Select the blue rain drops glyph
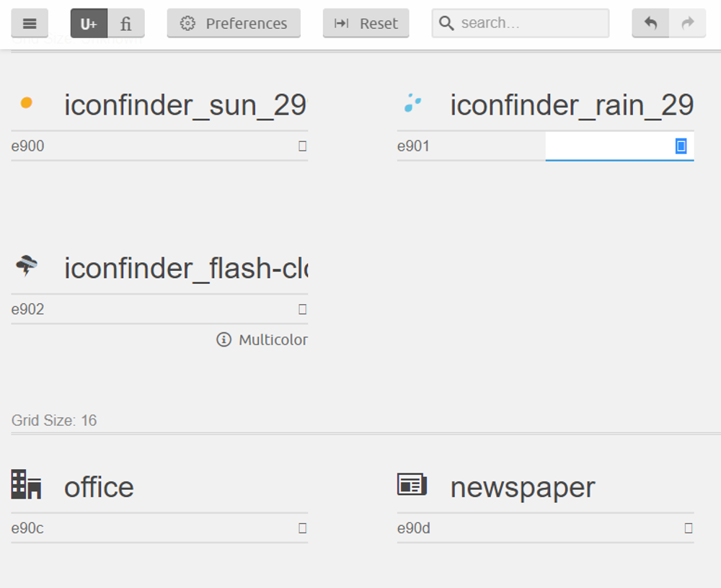Viewport: 721px width, 588px height. point(412,103)
